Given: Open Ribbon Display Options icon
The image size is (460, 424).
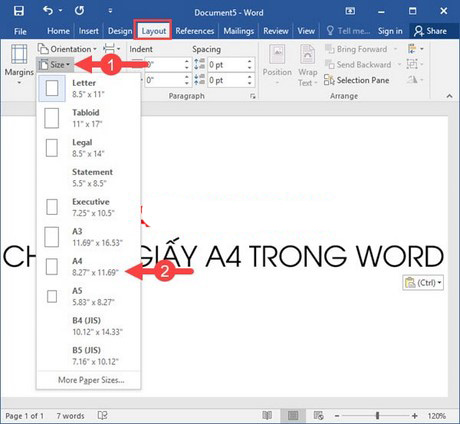Looking at the screenshot, I should (x=350, y=11).
